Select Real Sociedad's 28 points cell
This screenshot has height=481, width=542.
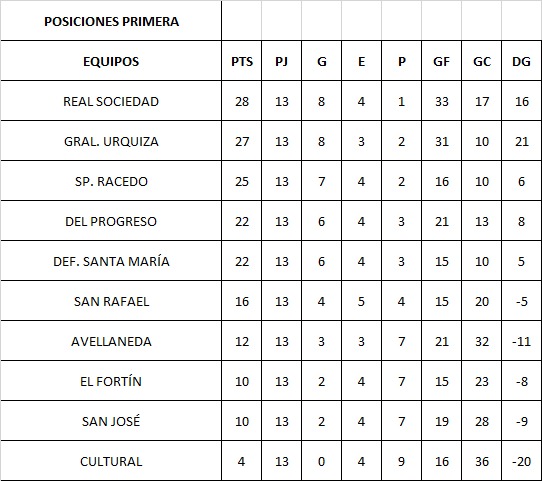click(242, 101)
